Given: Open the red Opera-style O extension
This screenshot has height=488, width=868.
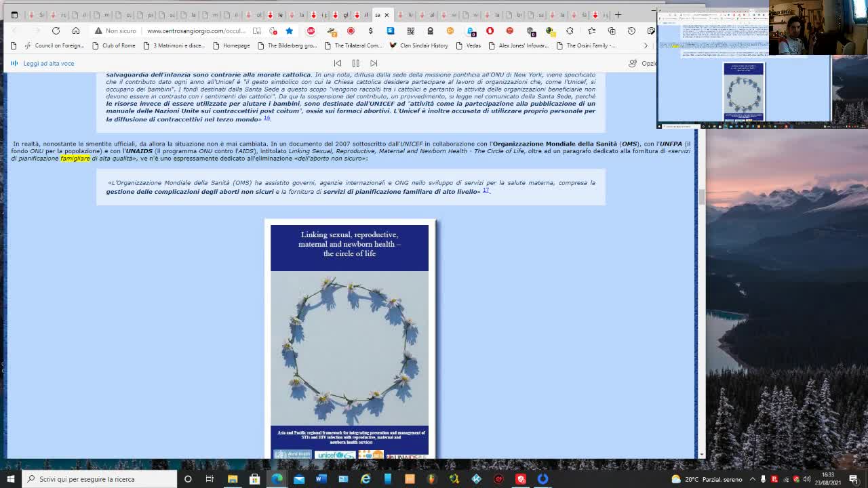Looking at the screenshot, I should (x=490, y=30).
